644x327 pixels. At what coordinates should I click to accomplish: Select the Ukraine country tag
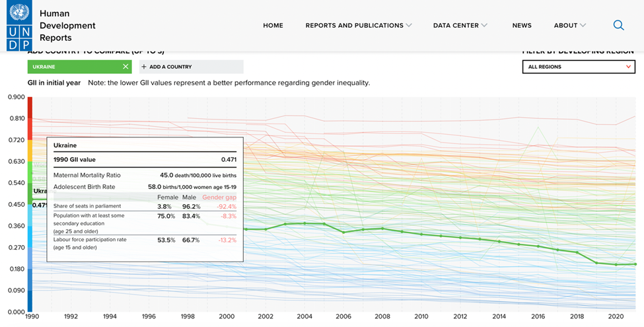(x=80, y=67)
